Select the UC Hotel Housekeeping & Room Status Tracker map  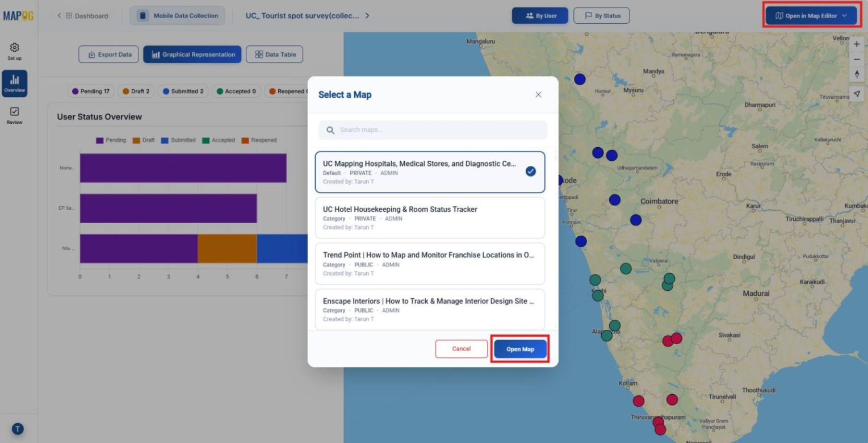click(430, 218)
